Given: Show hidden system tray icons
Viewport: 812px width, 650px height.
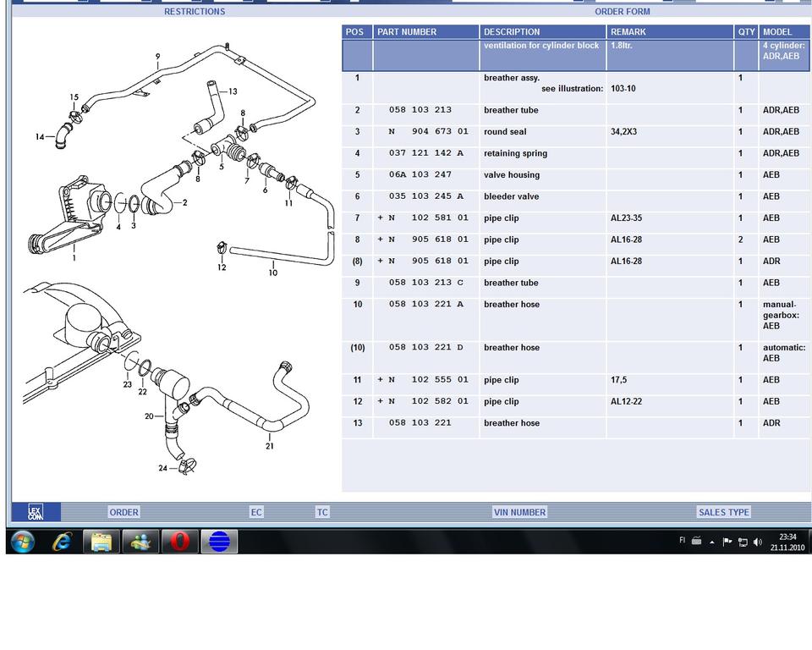Looking at the screenshot, I should pos(711,542).
